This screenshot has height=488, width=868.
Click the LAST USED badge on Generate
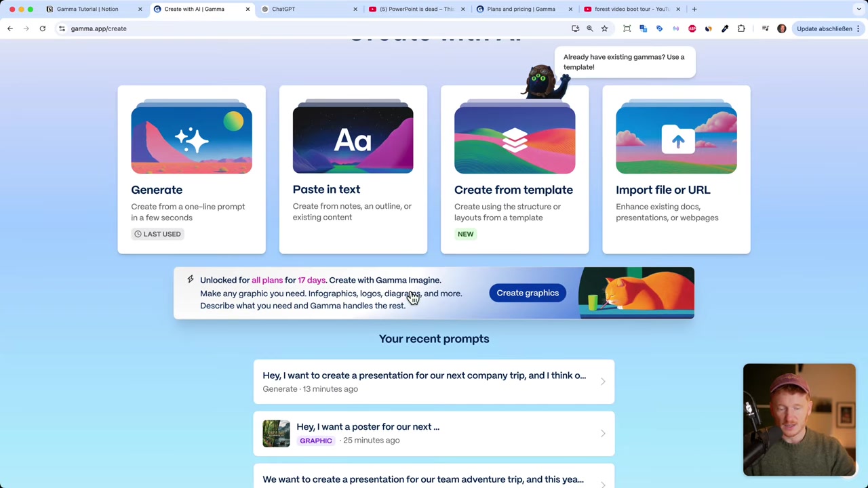click(x=157, y=234)
